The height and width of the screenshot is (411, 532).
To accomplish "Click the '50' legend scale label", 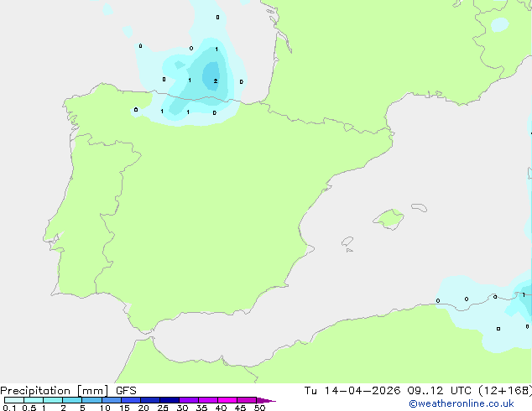I will point(259,408).
